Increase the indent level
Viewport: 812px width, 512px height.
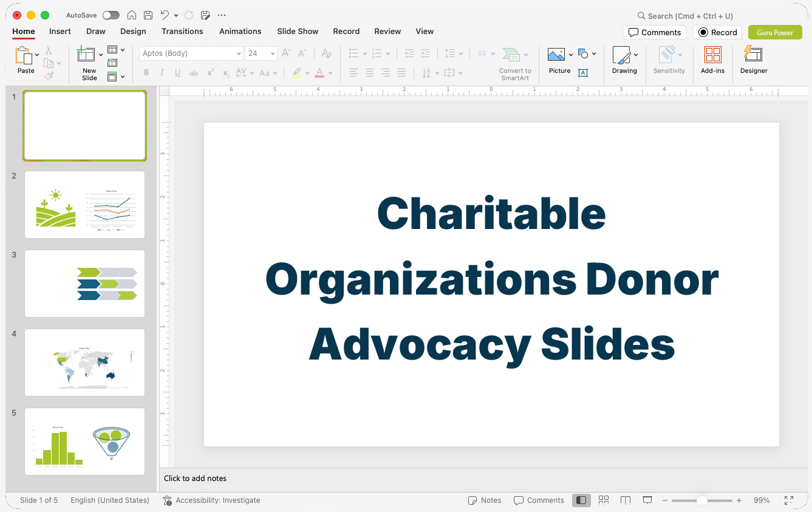pos(425,53)
